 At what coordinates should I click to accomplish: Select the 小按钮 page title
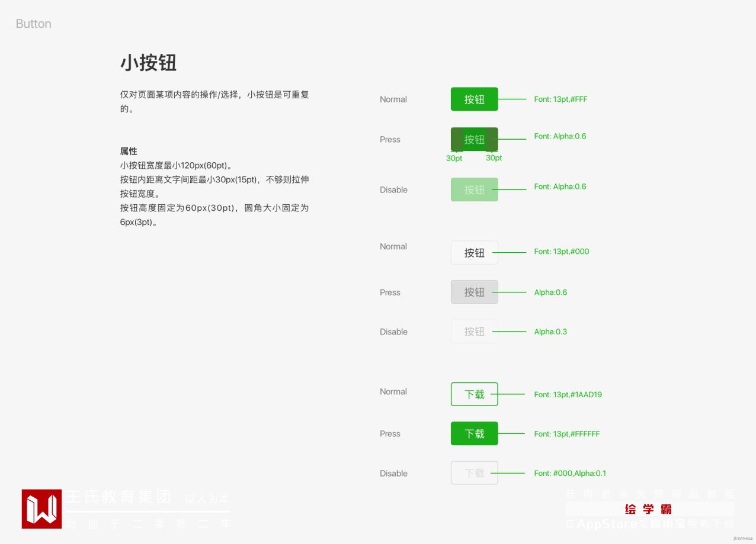coord(148,63)
